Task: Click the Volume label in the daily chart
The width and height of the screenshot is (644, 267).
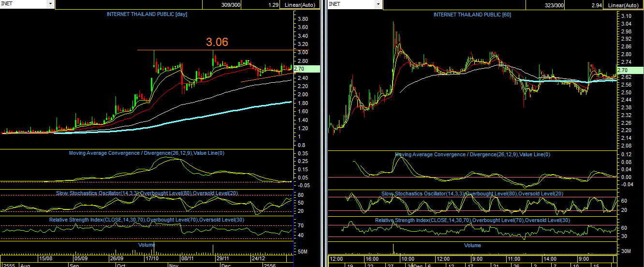Action: tap(146, 245)
